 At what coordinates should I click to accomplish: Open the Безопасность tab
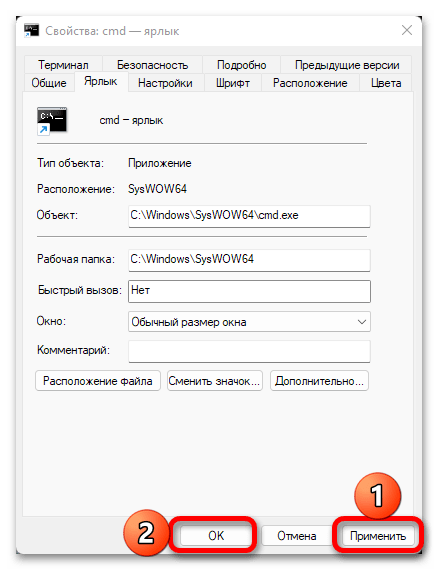pyautogui.click(x=152, y=65)
